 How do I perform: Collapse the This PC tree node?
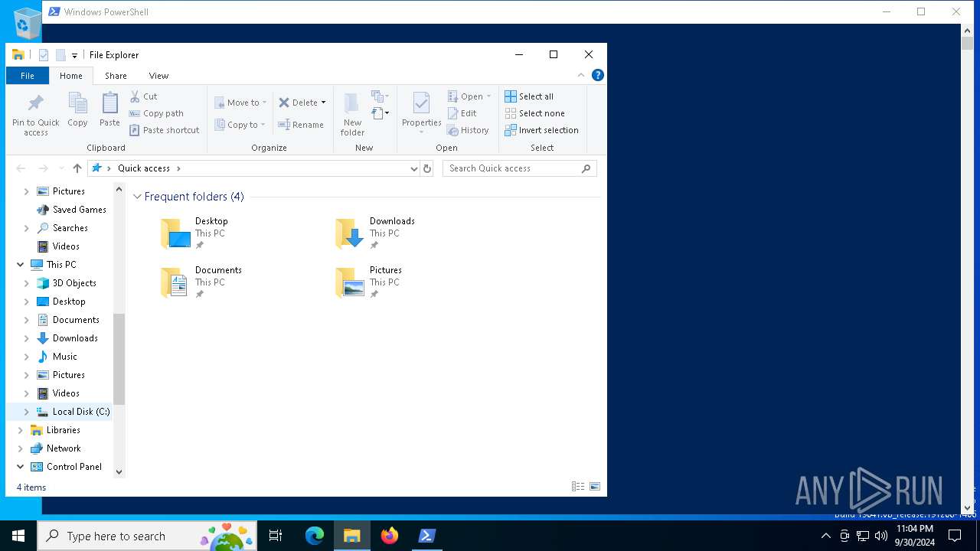21,265
